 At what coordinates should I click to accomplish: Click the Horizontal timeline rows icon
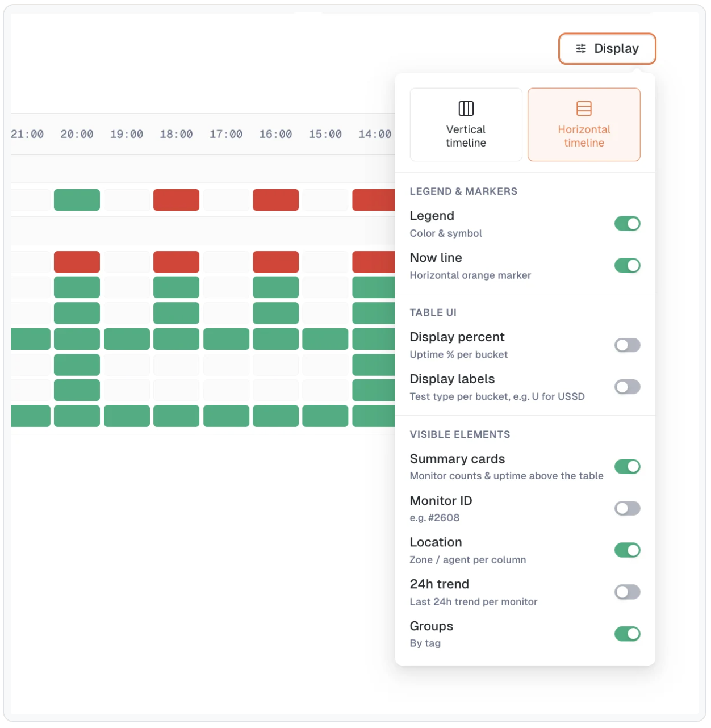coord(584,108)
